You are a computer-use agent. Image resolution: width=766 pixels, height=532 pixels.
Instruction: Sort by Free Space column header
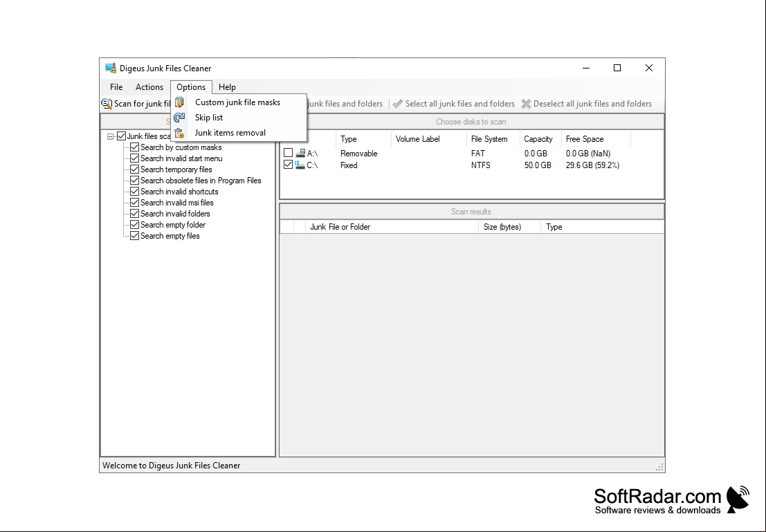click(x=596, y=139)
